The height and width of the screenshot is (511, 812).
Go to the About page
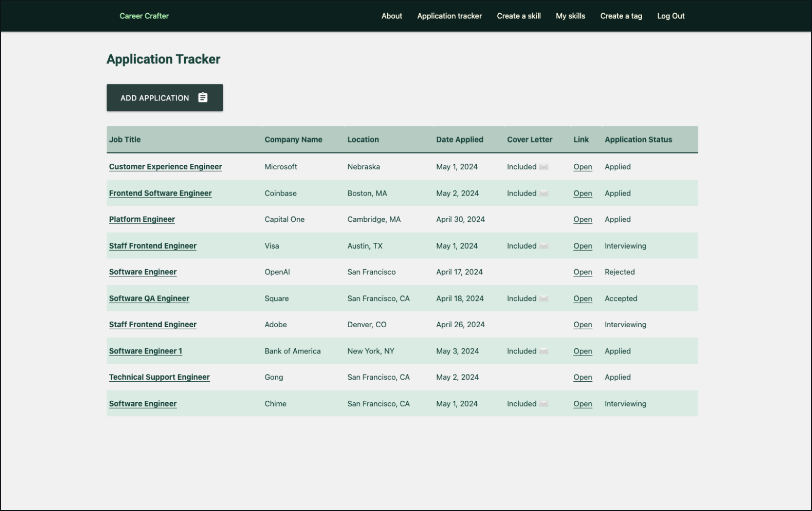[x=391, y=16]
